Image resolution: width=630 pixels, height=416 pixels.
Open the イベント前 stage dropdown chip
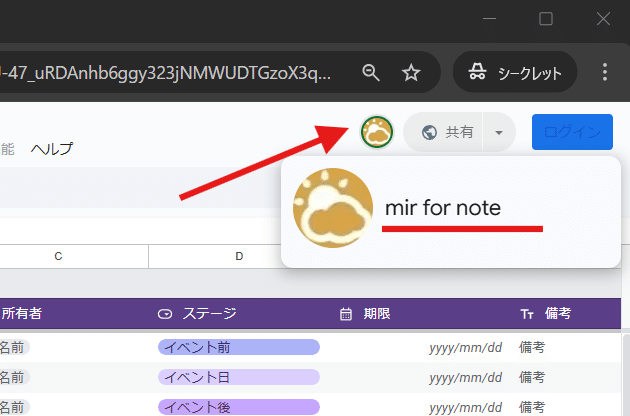coord(239,347)
